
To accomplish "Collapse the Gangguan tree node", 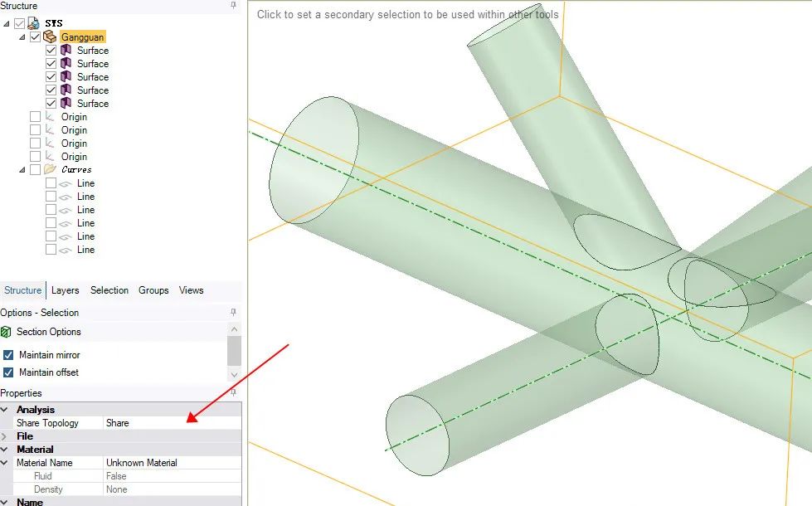I will point(22,36).
